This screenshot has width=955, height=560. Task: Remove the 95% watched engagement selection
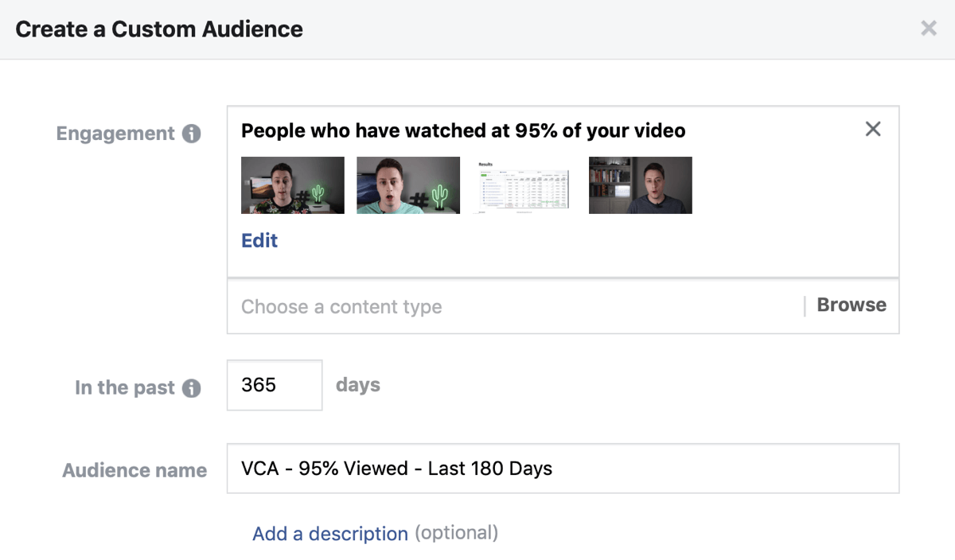pos(873,128)
